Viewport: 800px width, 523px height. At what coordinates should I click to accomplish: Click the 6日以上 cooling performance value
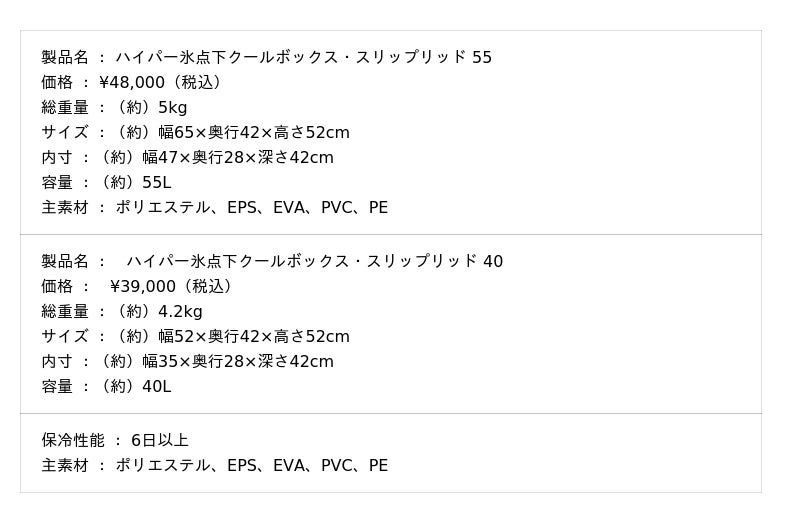pyautogui.click(x=159, y=441)
